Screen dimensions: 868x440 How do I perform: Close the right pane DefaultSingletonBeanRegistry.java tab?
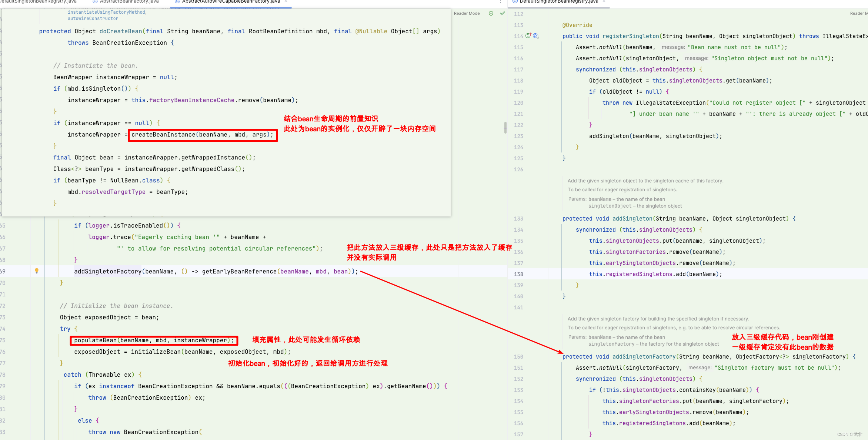[x=604, y=1]
